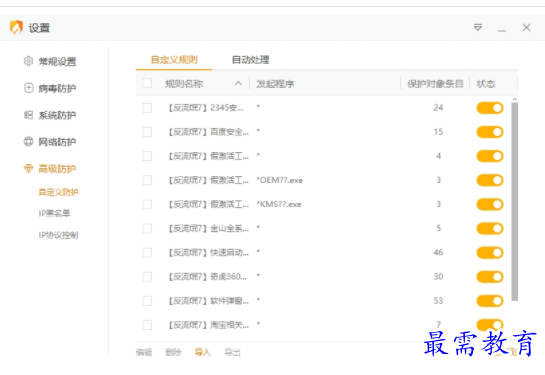The height and width of the screenshot is (375, 545).
Task: Click the 导出 button
Action: point(232,352)
